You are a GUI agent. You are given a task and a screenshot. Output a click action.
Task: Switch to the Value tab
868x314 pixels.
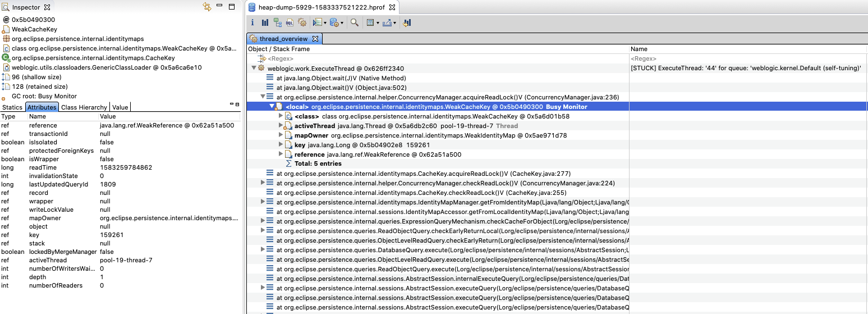coord(120,107)
